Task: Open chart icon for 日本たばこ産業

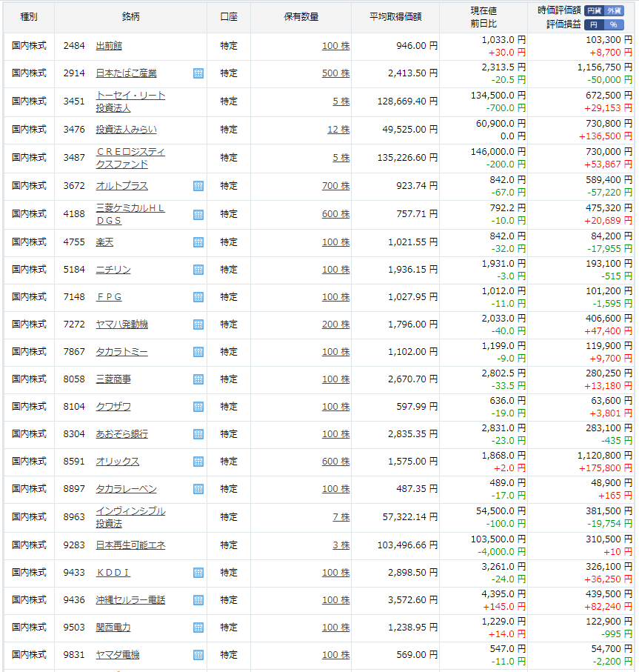Action: [x=198, y=73]
